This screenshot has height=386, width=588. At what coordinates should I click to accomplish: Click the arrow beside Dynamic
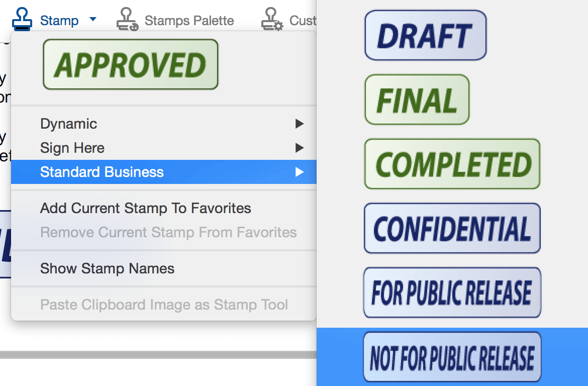[x=300, y=124]
